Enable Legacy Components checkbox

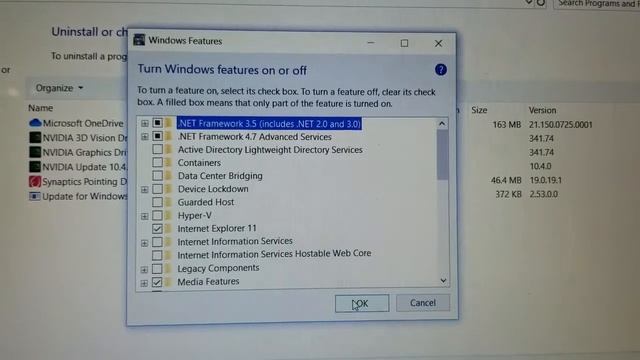[x=157, y=269]
